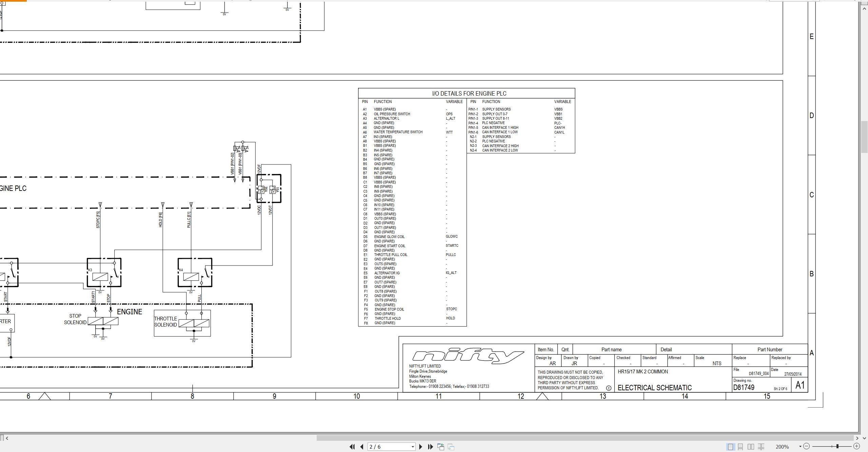Jump to the last page

coord(431,447)
